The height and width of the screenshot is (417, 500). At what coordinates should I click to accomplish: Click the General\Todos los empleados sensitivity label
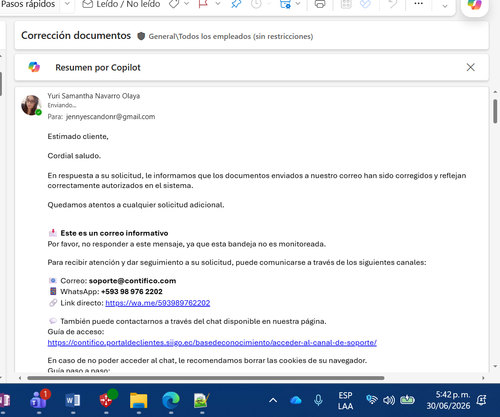pos(231,36)
